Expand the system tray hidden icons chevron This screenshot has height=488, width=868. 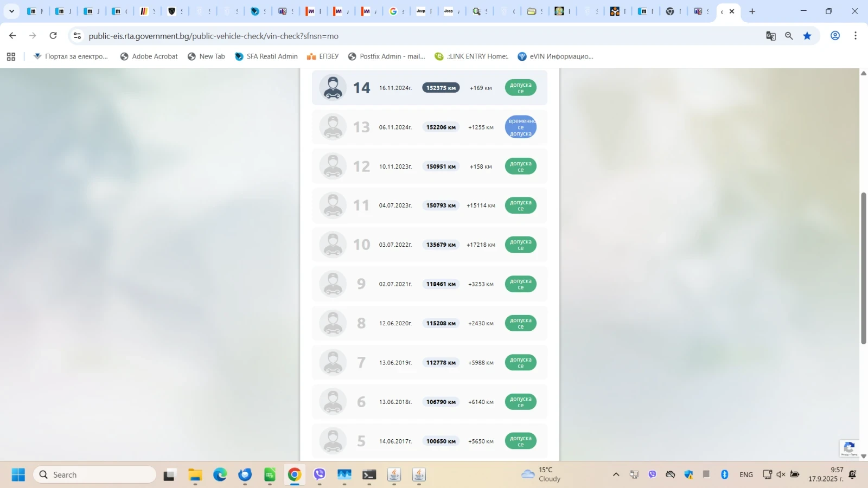pos(616,474)
